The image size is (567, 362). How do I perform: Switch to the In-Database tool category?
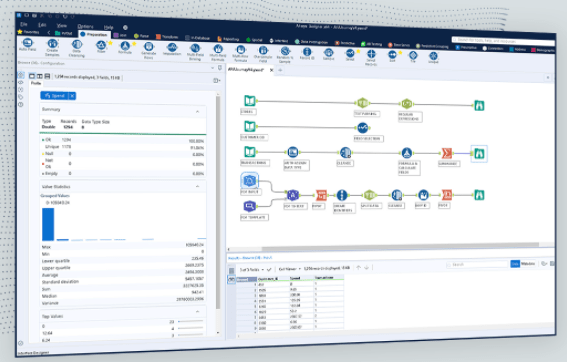pos(197,38)
